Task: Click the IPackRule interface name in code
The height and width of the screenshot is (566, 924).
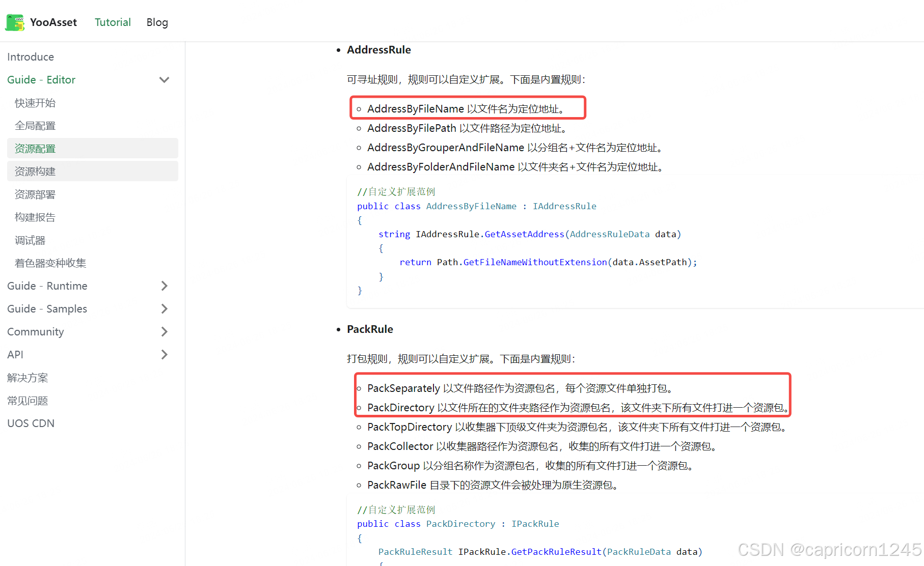Action: click(535, 524)
